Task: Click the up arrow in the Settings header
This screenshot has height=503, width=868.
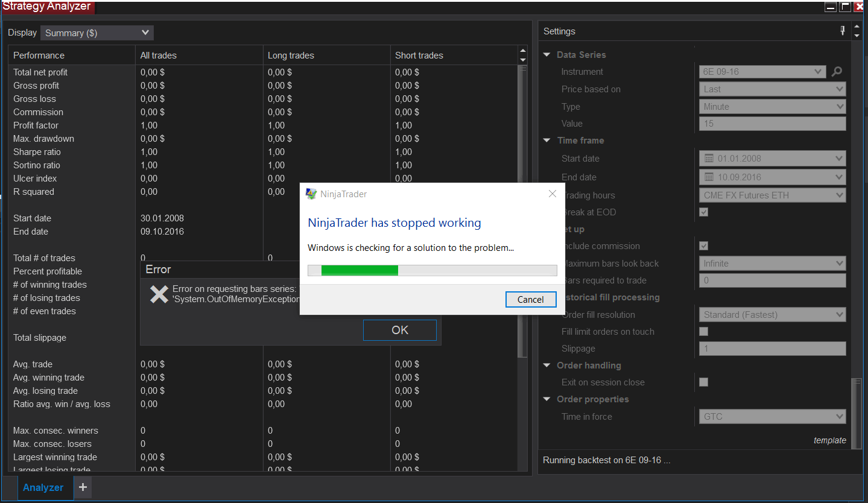Action: pyautogui.click(x=857, y=27)
